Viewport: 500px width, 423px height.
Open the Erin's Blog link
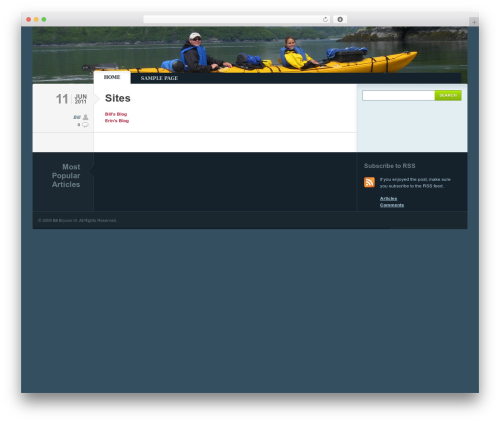[117, 121]
